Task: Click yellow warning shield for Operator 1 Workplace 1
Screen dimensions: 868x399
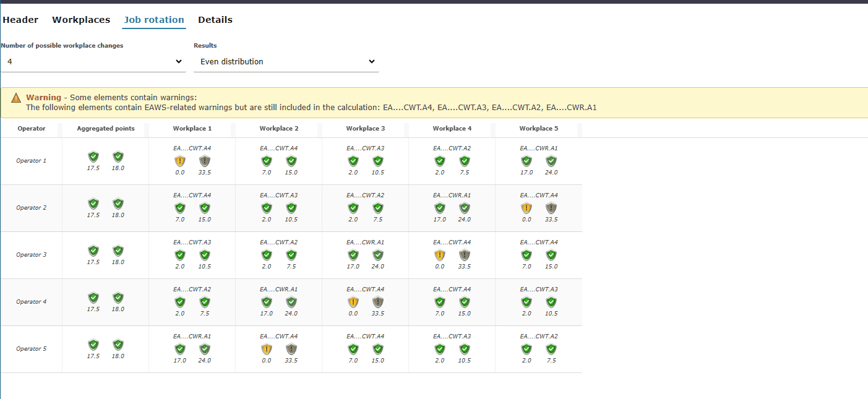Action: point(180,161)
